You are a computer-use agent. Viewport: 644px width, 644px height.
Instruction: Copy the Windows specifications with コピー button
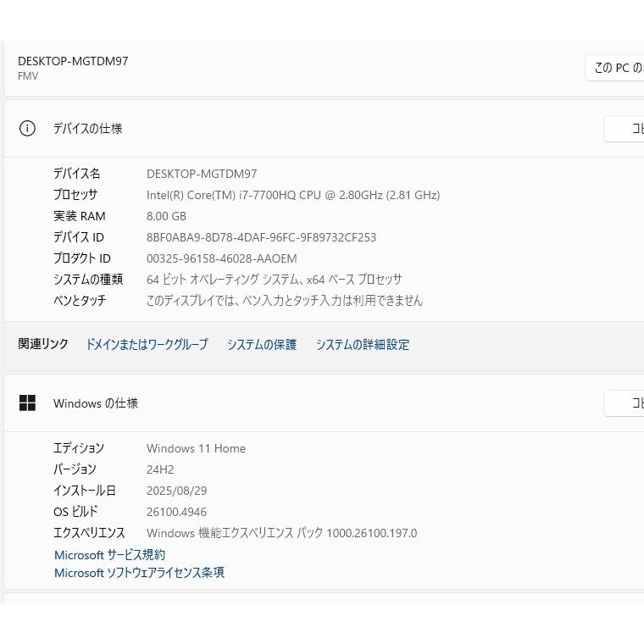625,403
